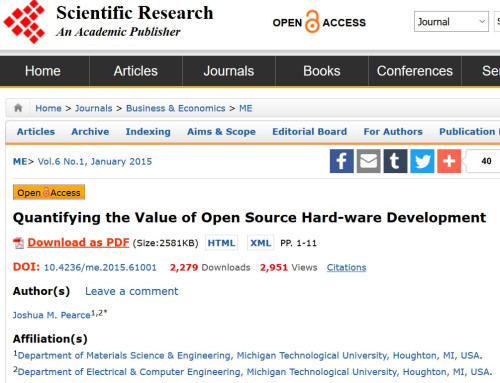Click the Scientific Research red diamond logo
This screenshot has height=383, width=500.
pos(24,22)
